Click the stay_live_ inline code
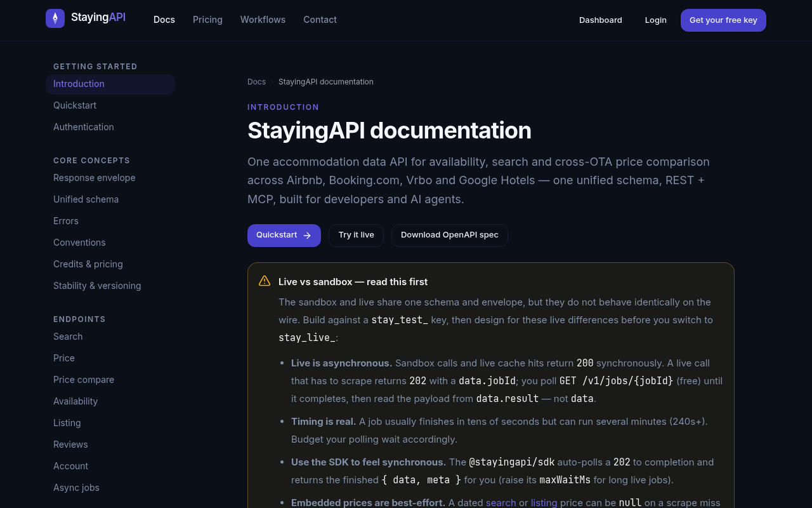 307,338
